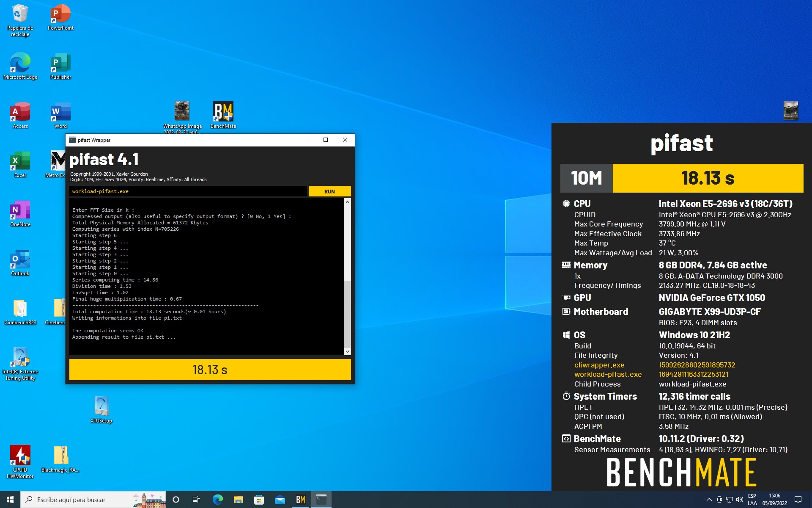The image size is (812, 508).
Task: Open Edge from the taskbar
Action: 217,500
